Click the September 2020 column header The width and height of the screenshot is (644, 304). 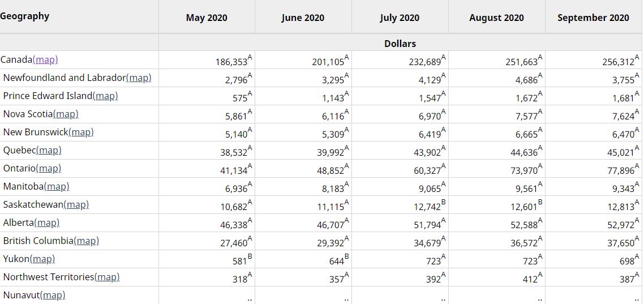pyautogui.click(x=593, y=18)
